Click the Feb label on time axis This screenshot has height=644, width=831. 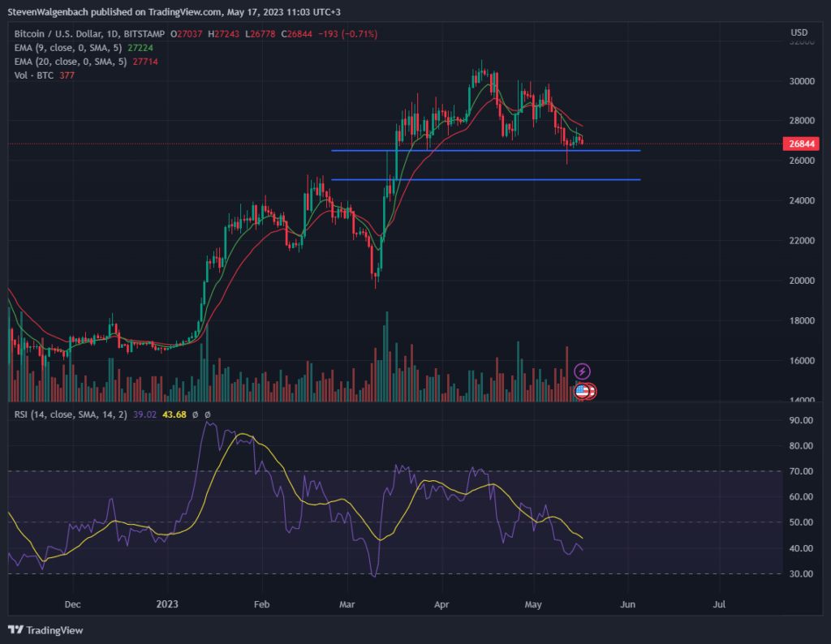pos(262,604)
